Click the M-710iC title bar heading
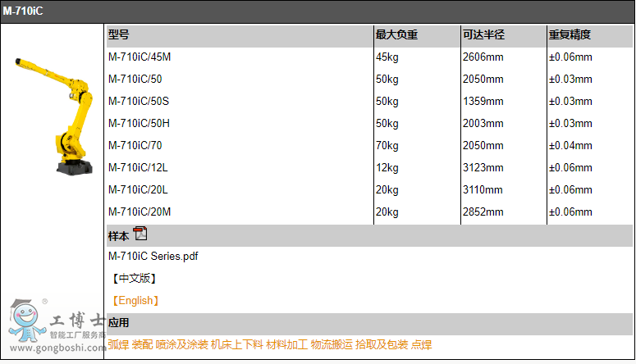Image resolution: width=636 pixels, height=364 pixels. pyautogui.click(x=23, y=11)
